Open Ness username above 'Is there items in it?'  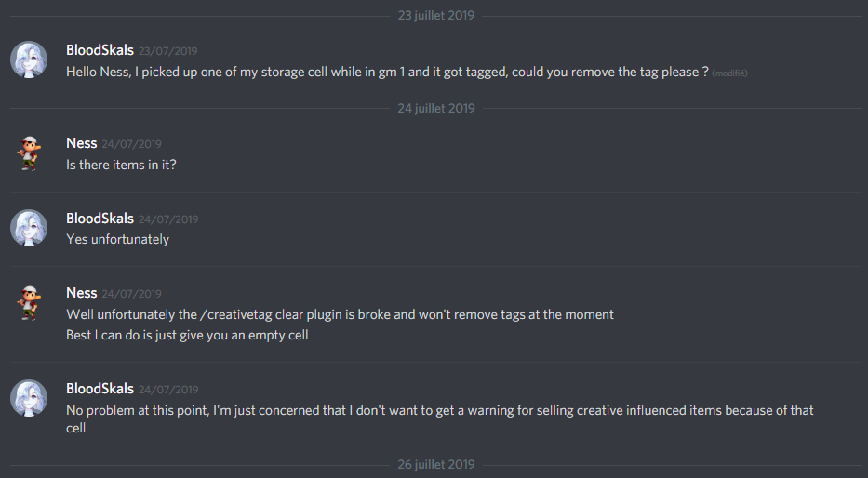[x=82, y=143]
